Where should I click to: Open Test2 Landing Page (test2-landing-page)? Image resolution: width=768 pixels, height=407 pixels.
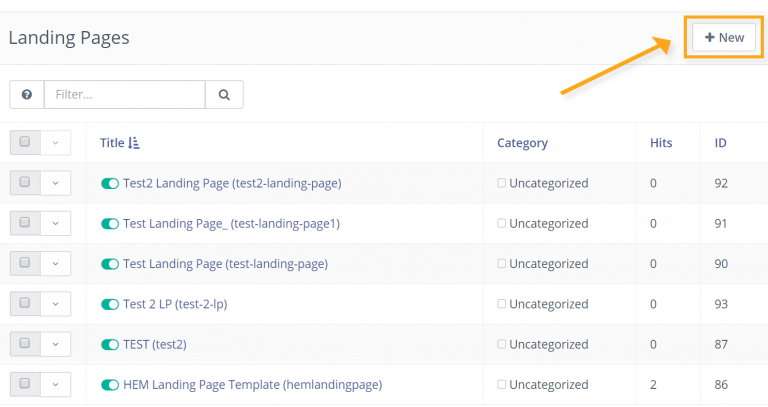[x=232, y=184]
